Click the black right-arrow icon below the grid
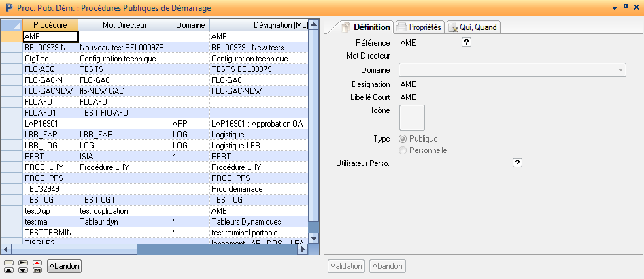 pyautogui.click(x=22, y=262)
